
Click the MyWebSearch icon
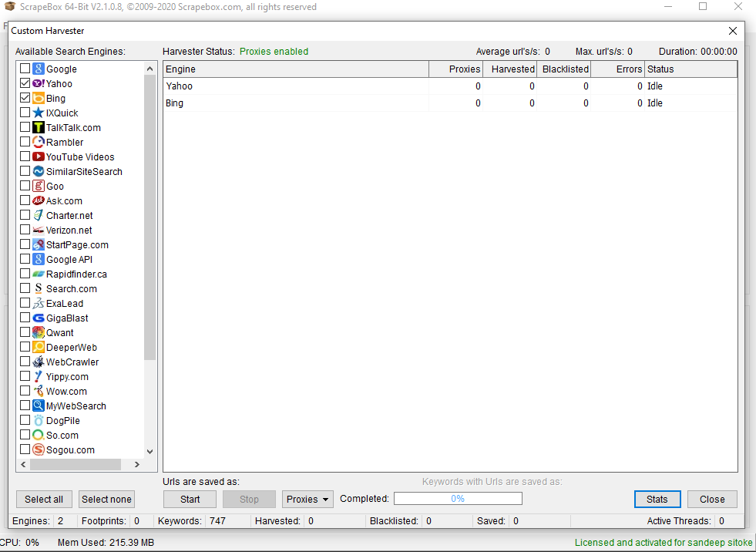39,406
